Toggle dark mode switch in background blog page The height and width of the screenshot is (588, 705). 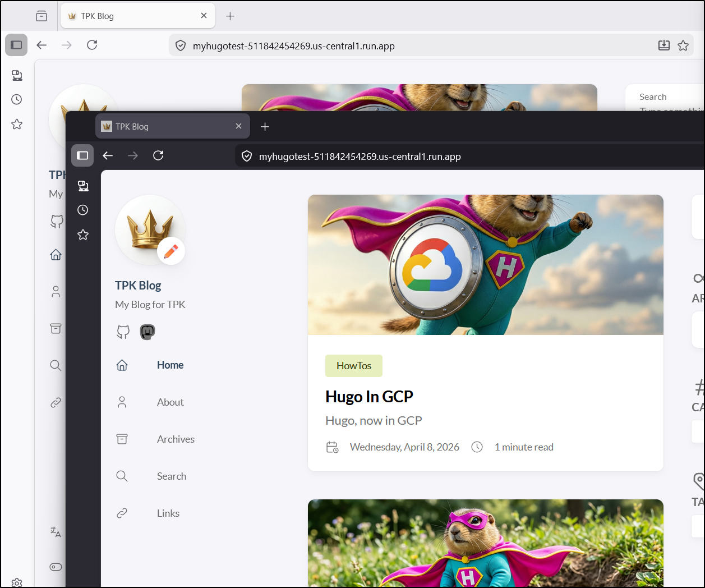coord(56,567)
